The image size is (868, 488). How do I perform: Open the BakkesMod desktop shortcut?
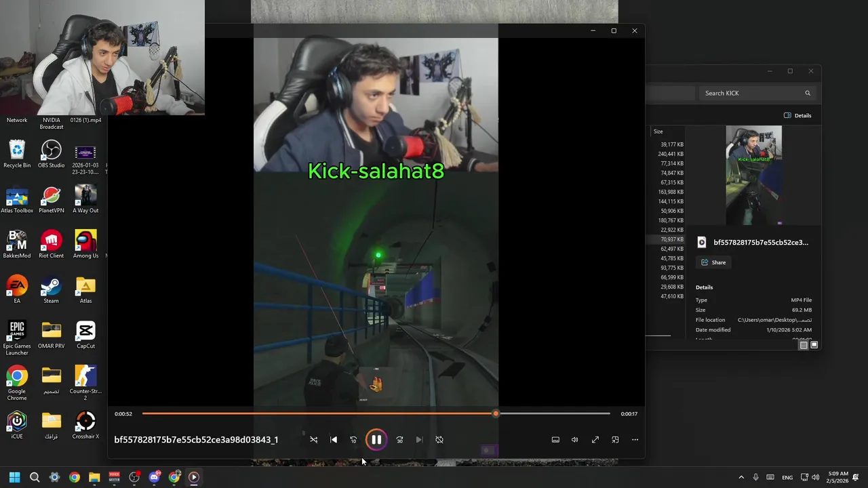tap(17, 244)
